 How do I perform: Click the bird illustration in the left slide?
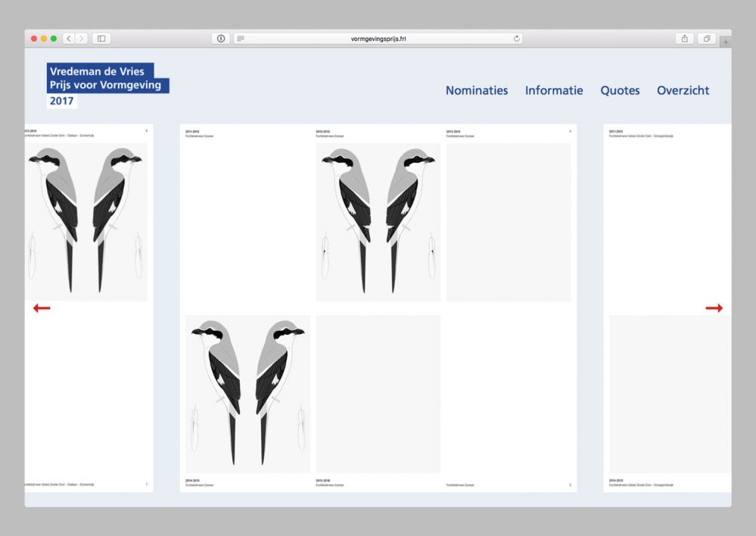click(x=86, y=222)
